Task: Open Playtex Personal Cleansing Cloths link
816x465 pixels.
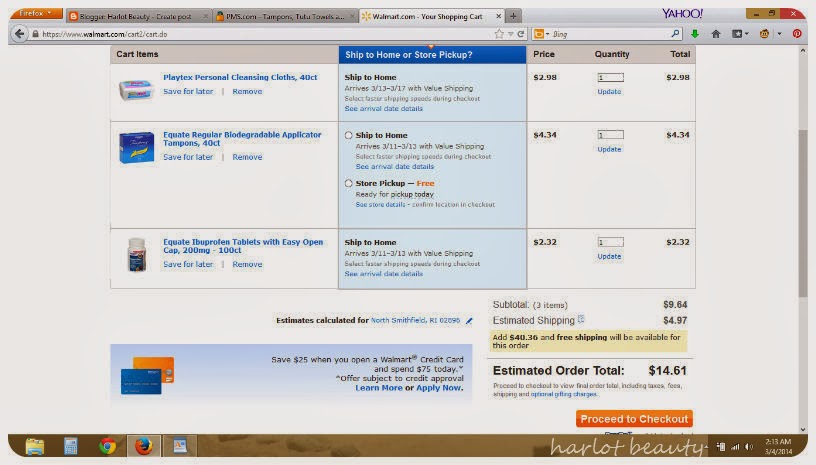Action: click(x=240, y=77)
